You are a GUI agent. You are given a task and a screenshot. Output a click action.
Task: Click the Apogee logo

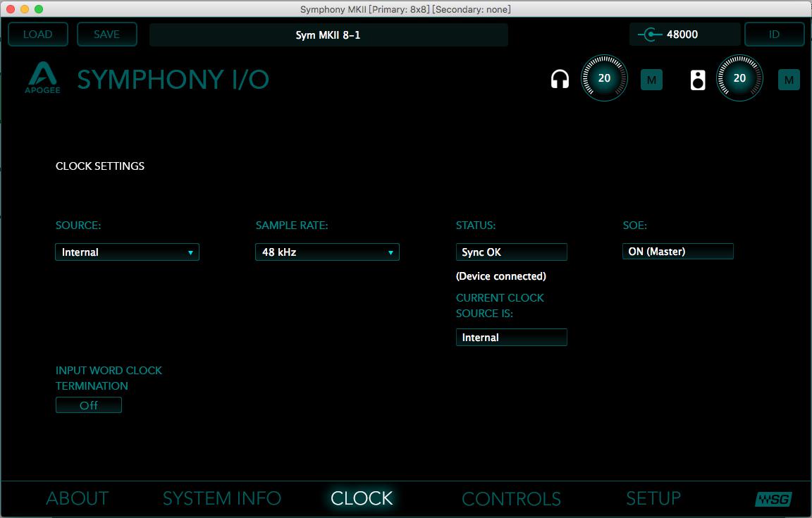[43, 78]
